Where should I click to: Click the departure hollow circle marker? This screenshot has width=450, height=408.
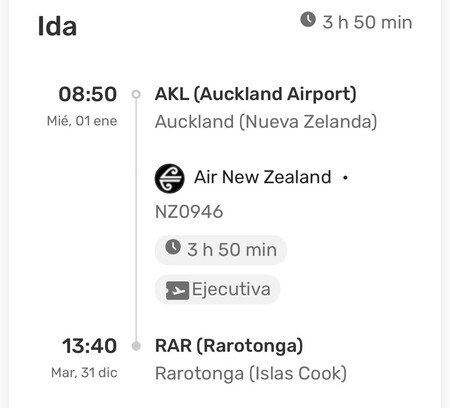click(136, 94)
